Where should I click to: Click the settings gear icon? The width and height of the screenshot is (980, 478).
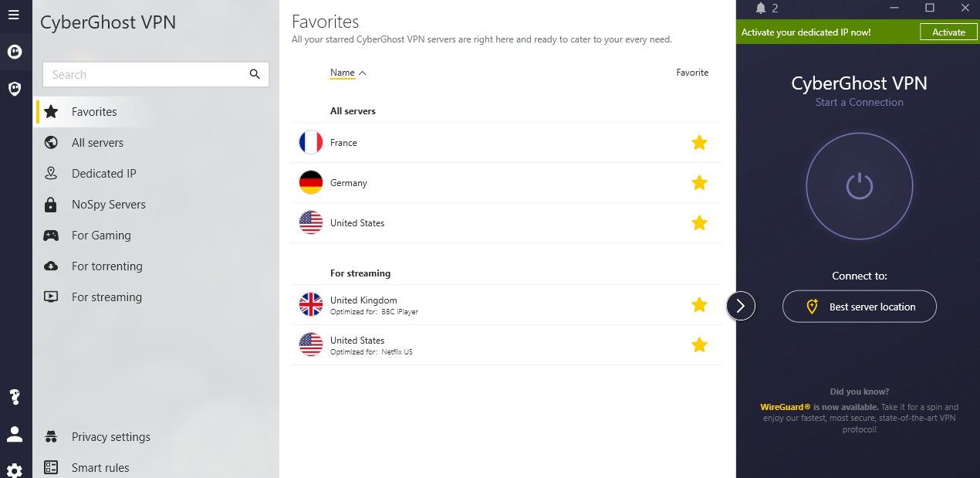(14, 470)
